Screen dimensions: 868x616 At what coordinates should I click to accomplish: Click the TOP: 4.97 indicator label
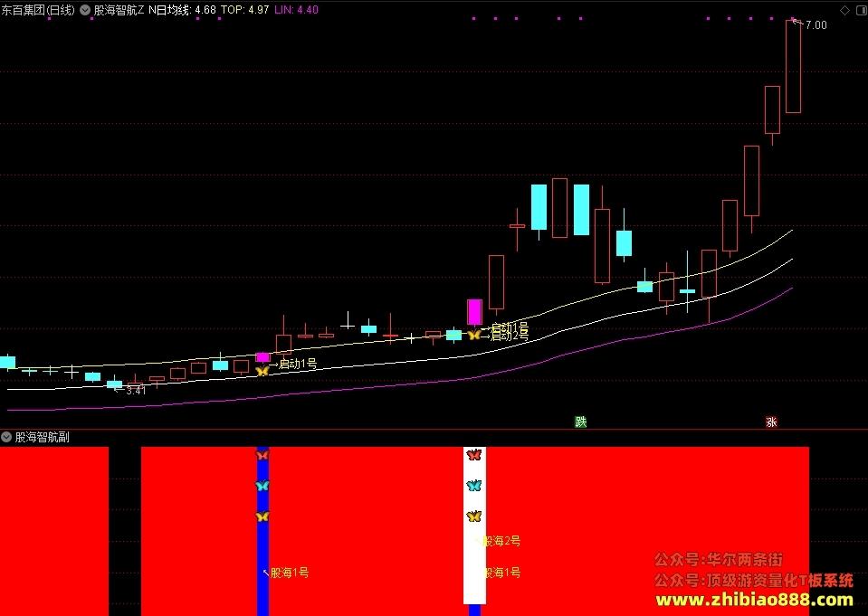point(244,10)
